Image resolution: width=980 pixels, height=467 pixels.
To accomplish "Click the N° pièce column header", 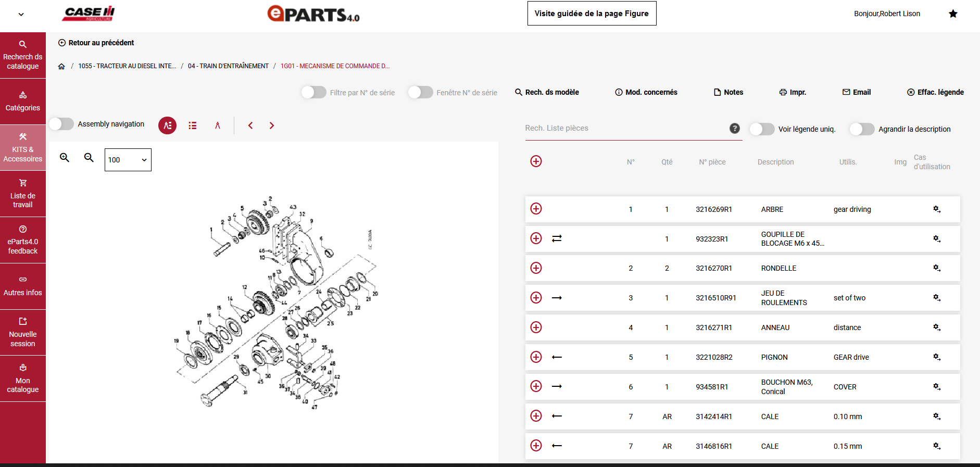I will click(712, 162).
